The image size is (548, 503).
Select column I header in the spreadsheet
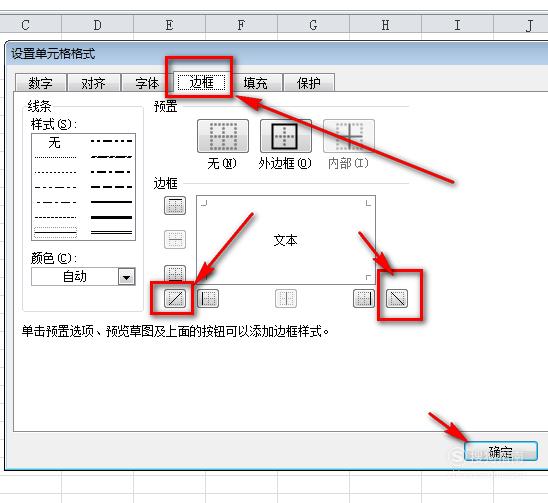point(457,25)
